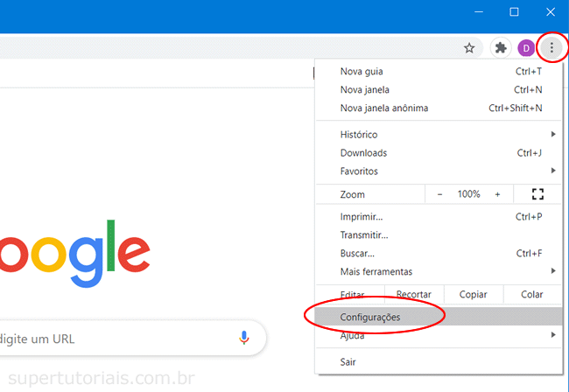Expand the Mais ferramentas submenu
569x392 pixels.
point(438,271)
